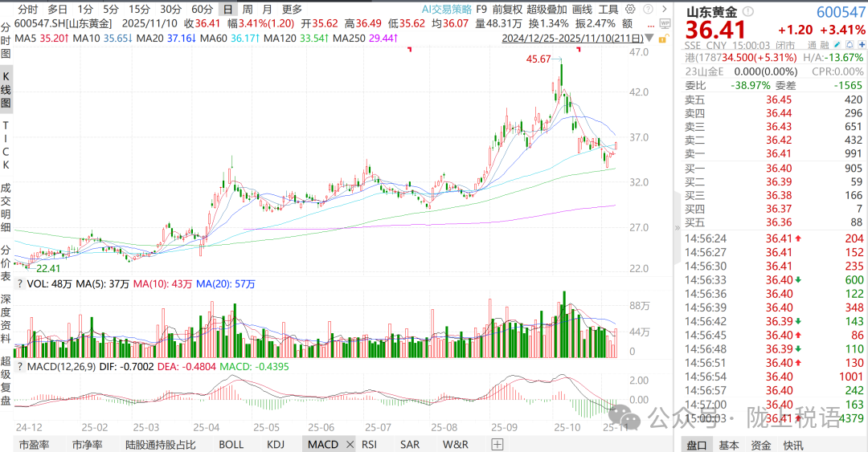Add new indicator tab with plus box
868x452 pixels.
pyautogui.click(x=497, y=443)
